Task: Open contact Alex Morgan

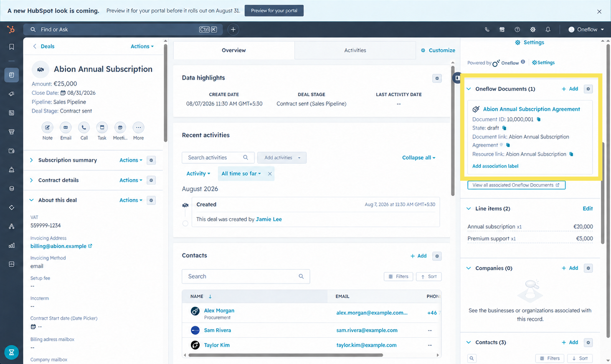Action: (219, 311)
